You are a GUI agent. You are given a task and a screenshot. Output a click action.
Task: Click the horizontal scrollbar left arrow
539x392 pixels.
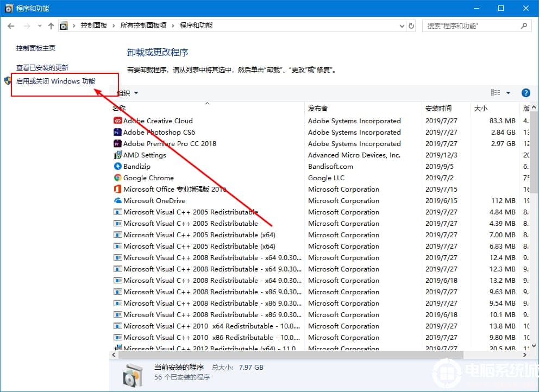click(x=114, y=355)
